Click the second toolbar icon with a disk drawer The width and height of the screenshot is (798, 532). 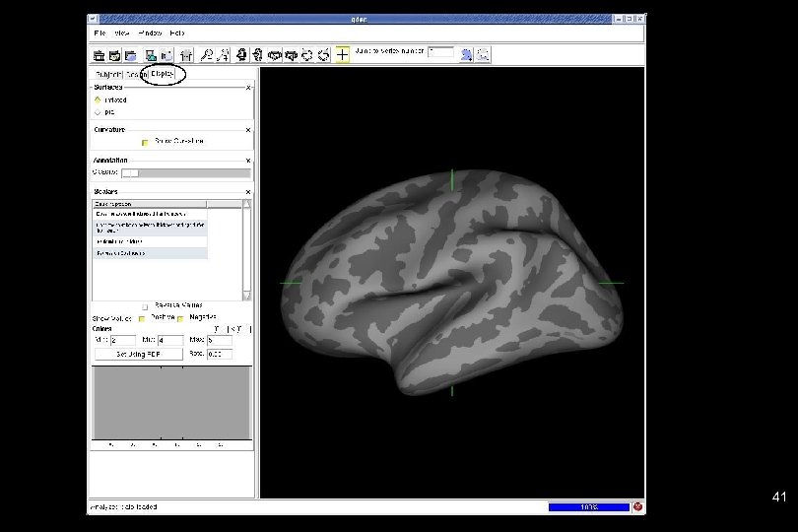click(x=115, y=55)
